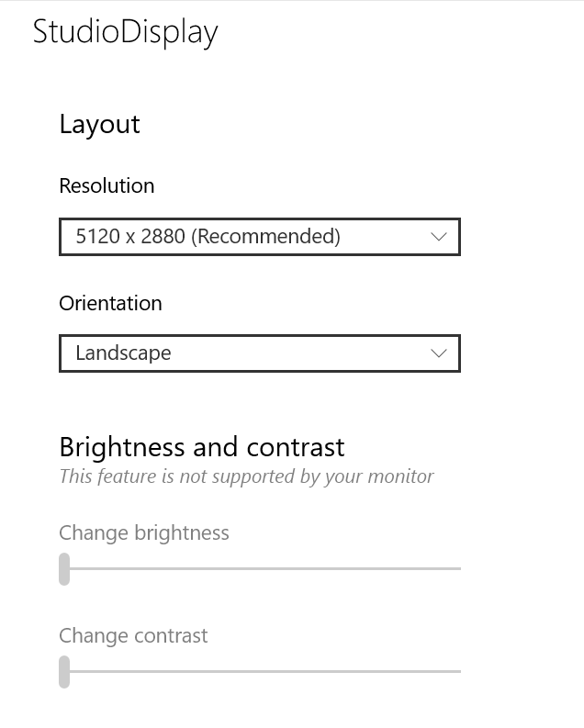Screen dimensions: 584x728
Task: Click the middle of the brightness slider track
Action: (261, 568)
